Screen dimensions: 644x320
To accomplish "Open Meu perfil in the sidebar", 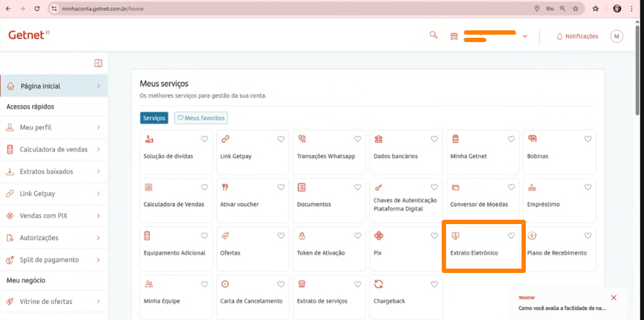I will click(x=54, y=128).
